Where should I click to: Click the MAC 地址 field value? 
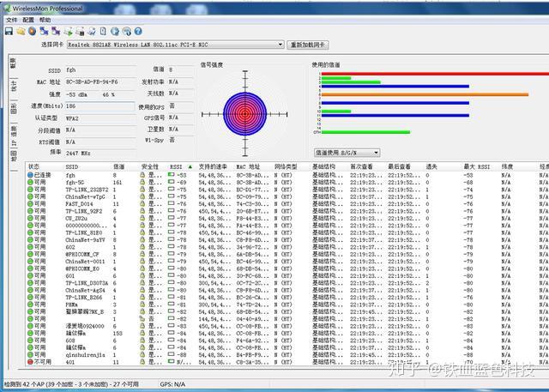click(100, 81)
